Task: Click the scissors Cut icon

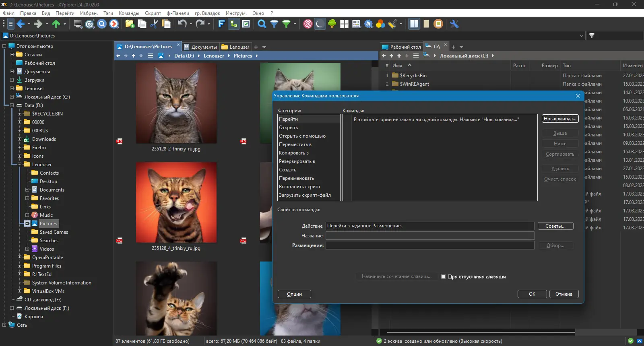Action: click(154, 24)
